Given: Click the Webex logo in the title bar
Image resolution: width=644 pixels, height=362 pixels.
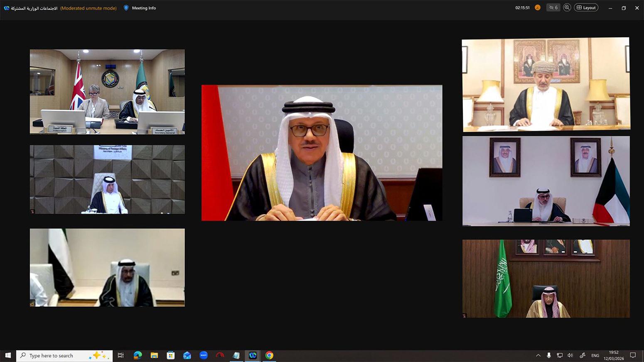Looking at the screenshot, I should point(6,8).
